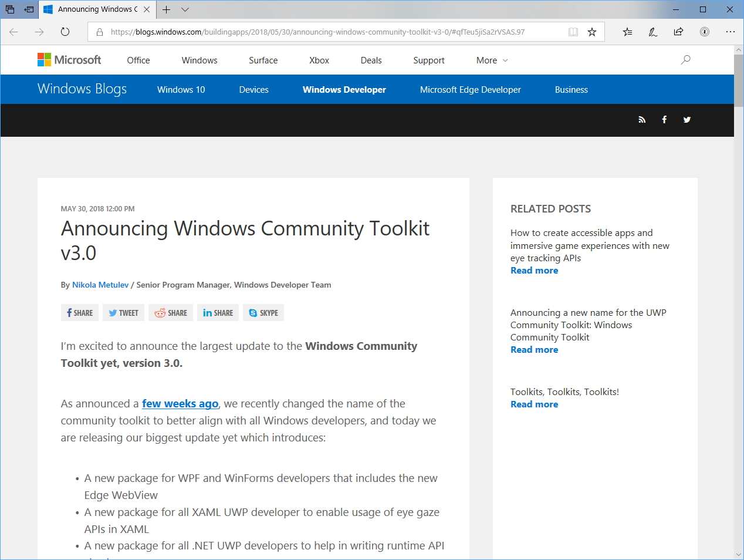
Task: Select the Devices blog tab
Action: pos(254,90)
